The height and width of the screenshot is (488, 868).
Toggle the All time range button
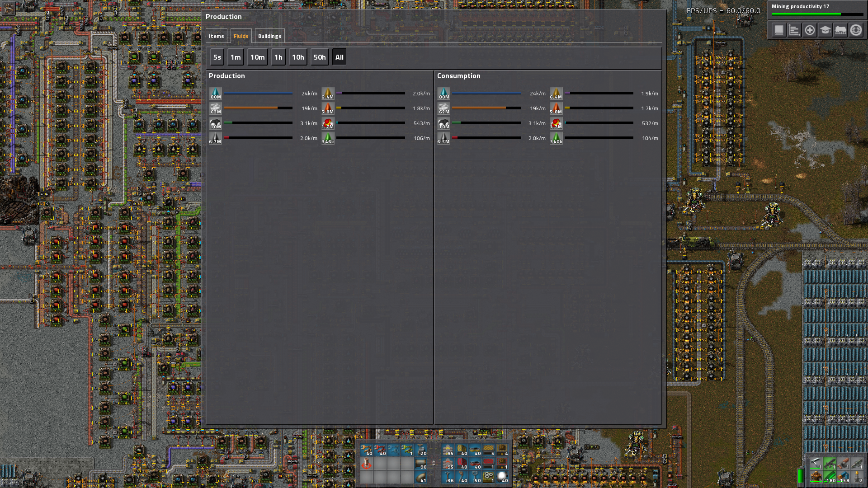[340, 57]
